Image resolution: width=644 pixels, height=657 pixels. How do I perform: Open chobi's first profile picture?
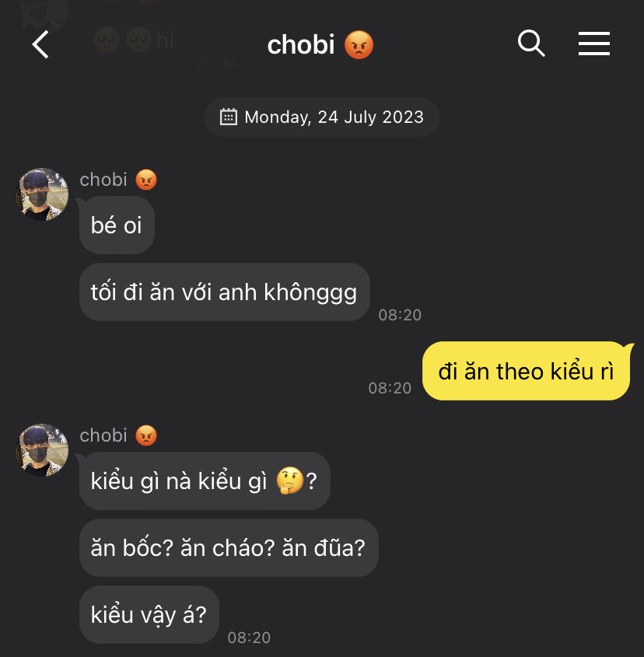[x=42, y=194]
